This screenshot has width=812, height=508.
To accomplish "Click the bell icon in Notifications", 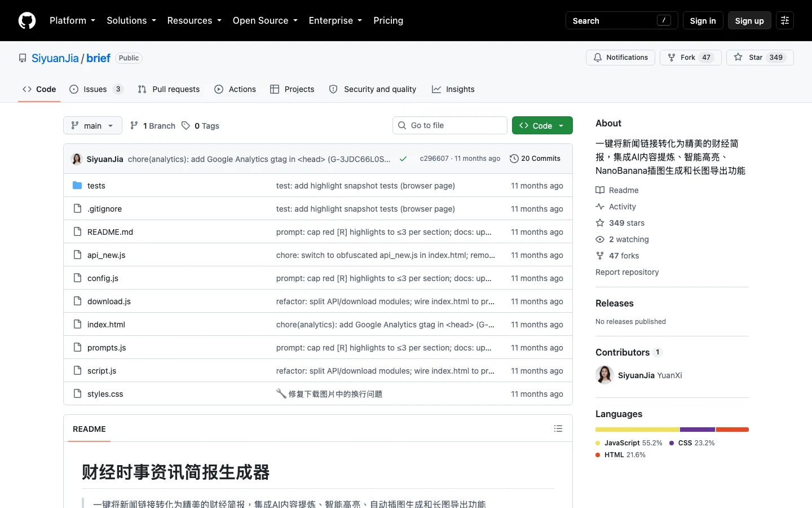I will point(598,58).
